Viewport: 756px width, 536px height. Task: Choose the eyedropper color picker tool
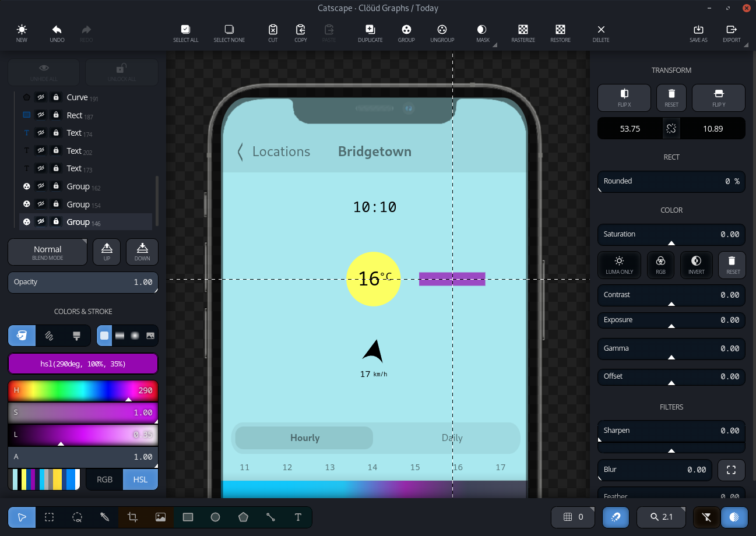(x=105, y=517)
